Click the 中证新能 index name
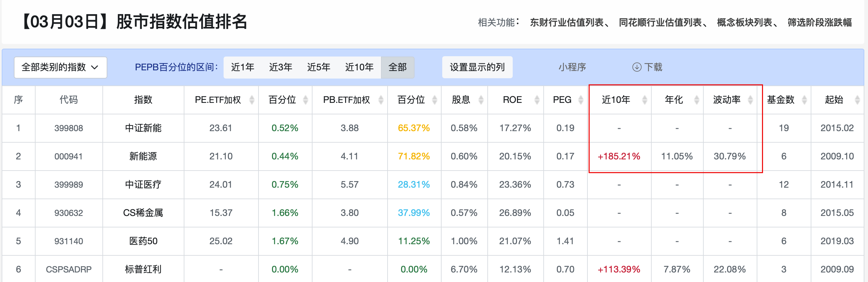 143,128
